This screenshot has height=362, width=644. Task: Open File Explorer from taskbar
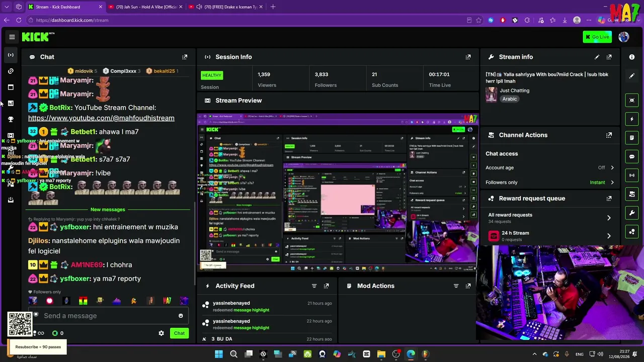click(381, 354)
